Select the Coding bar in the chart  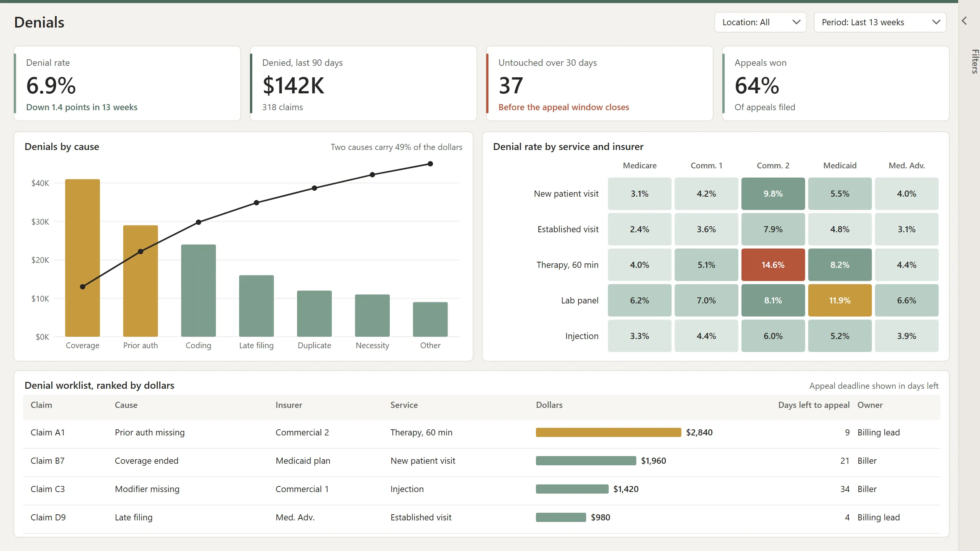[198, 290]
